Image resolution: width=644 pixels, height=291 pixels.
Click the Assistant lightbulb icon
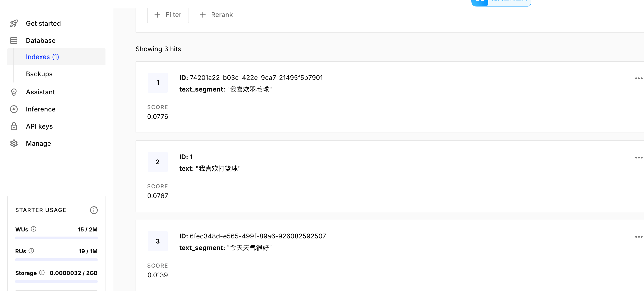point(14,92)
